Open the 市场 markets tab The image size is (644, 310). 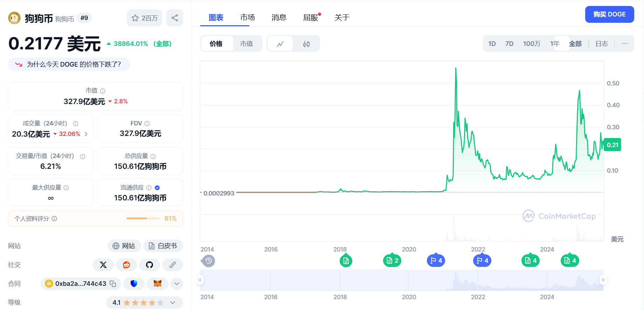tap(248, 18)
